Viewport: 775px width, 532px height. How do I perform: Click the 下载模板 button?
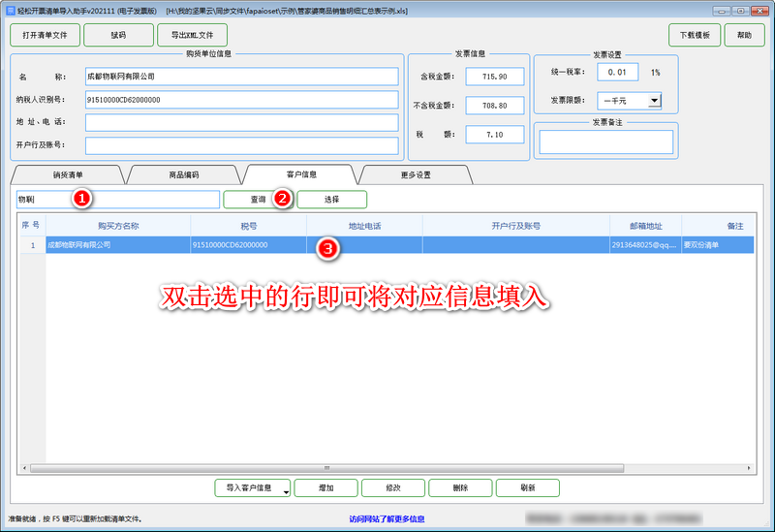tap(695, 35)
